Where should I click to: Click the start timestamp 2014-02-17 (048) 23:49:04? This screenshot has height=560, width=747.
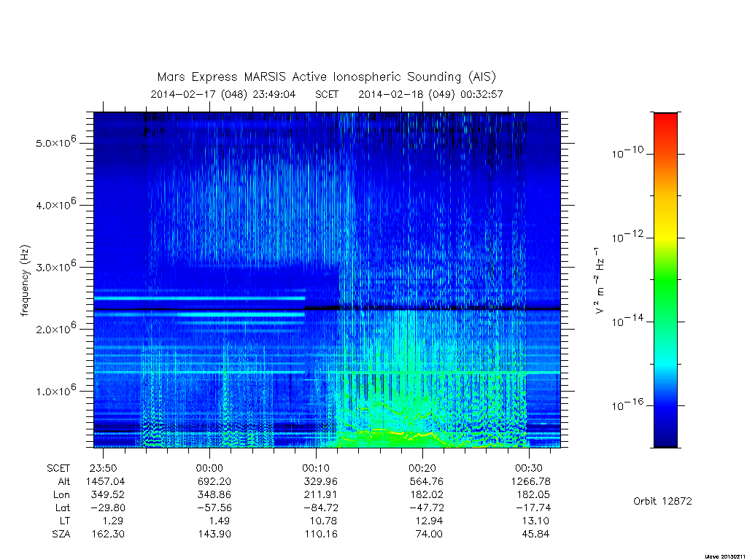click(x=223, y=94)
